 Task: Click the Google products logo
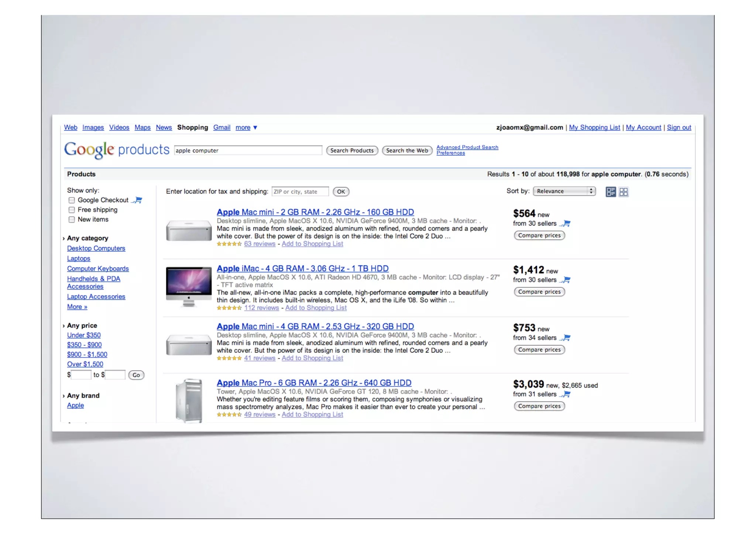tap(116, 150)
